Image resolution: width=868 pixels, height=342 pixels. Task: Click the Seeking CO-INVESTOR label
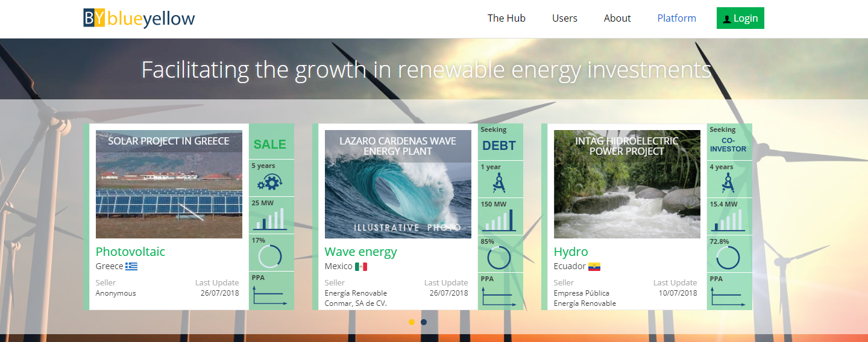[728, 140]
